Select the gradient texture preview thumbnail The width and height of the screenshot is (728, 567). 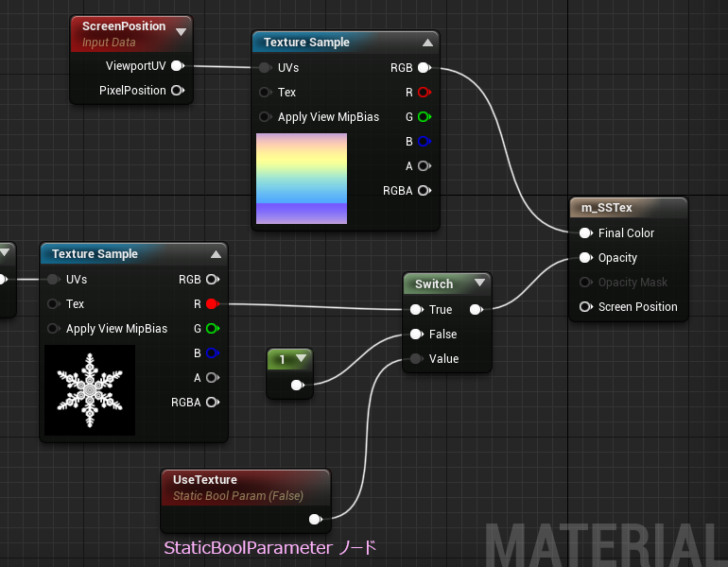(x=302, y=179)
